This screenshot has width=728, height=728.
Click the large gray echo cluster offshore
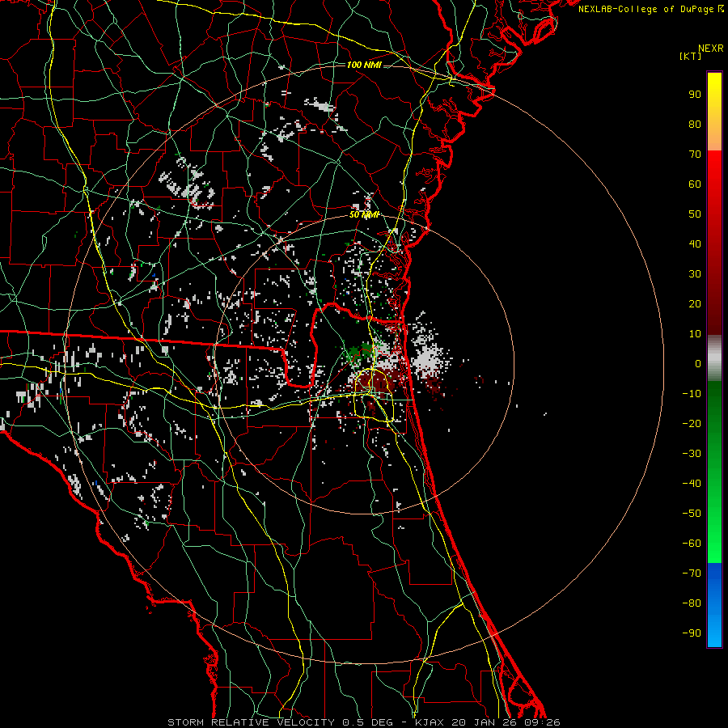pos(427,358)
